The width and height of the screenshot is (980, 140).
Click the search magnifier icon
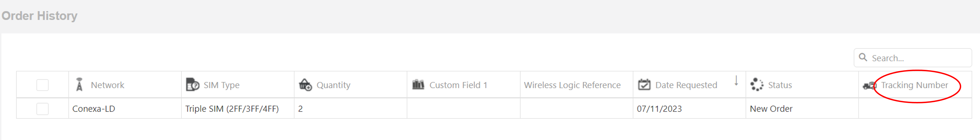(863, 58)
